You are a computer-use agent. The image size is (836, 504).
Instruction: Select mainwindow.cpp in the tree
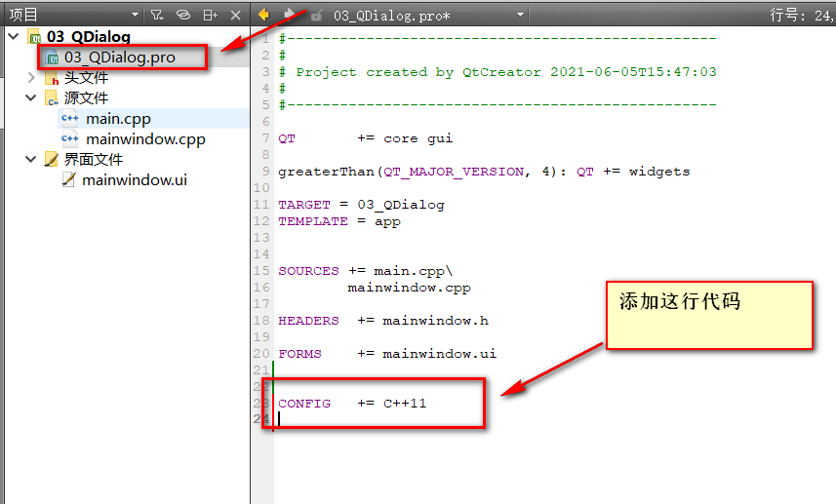[x=145, y=139]
